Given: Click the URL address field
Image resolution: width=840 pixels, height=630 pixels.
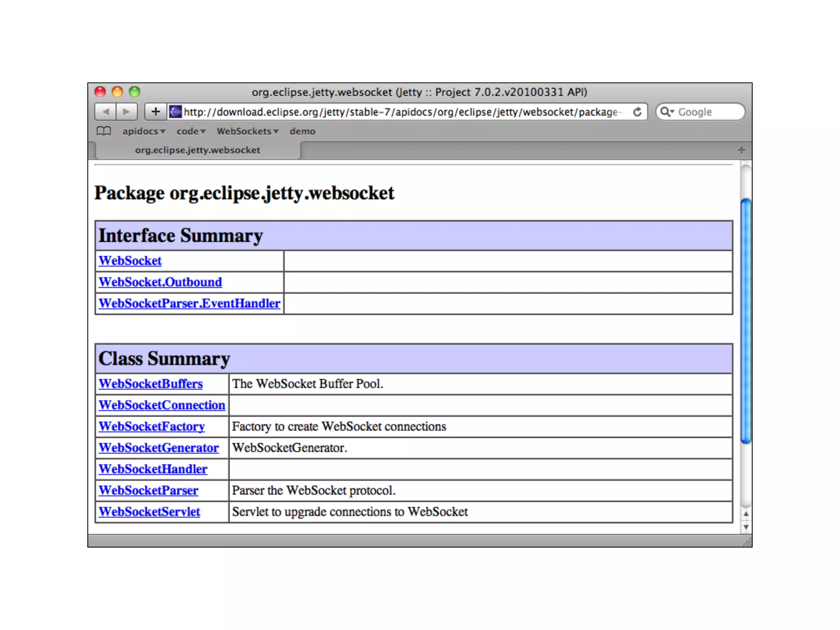Looking at the screenshot, I should 400,112.
